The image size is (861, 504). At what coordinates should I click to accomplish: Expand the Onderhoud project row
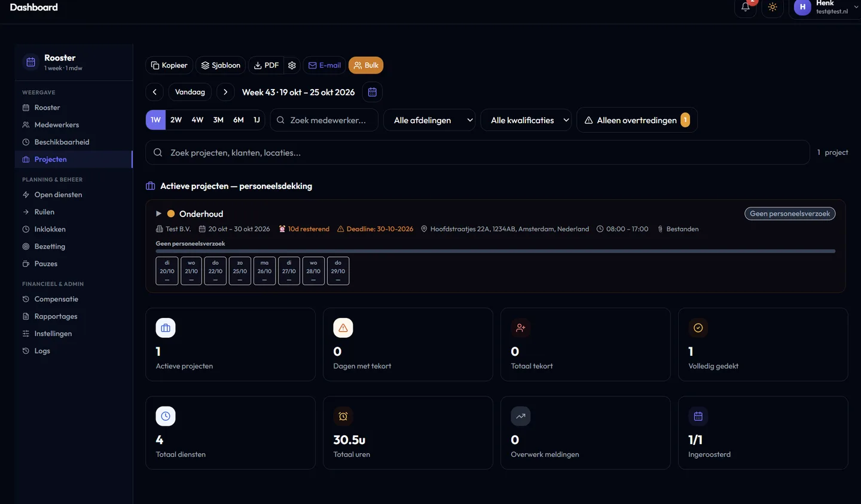[158, 213]
